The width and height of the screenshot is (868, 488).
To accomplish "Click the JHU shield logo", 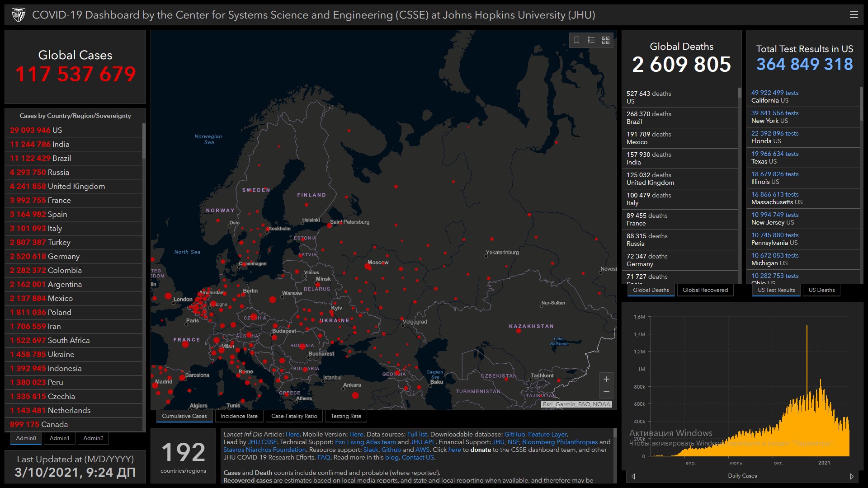I will tap(18, 15).
